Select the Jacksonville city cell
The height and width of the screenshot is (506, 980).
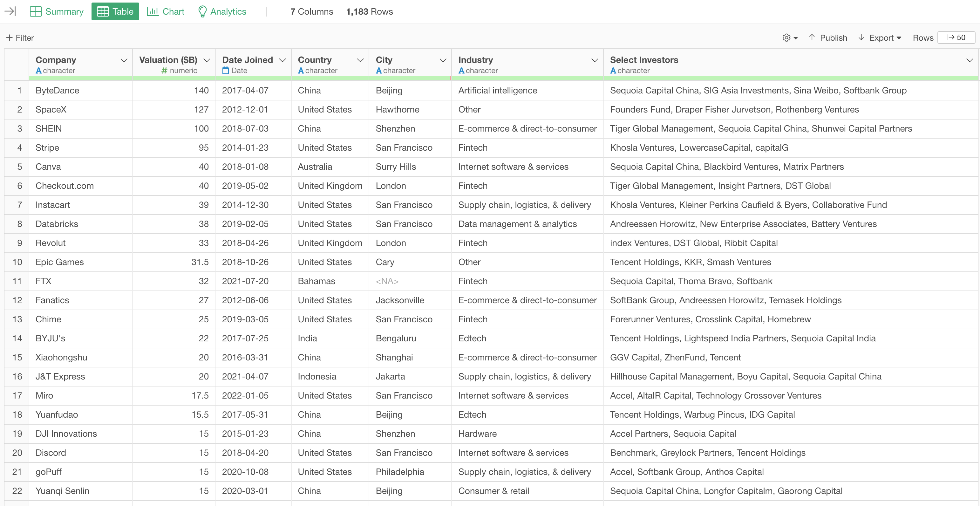(x=411, y=300)
